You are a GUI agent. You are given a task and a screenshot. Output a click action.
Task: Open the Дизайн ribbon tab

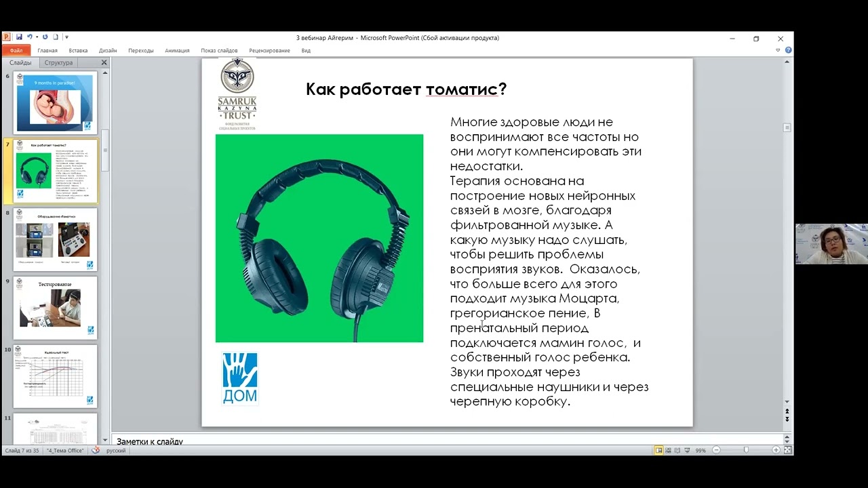108,51
